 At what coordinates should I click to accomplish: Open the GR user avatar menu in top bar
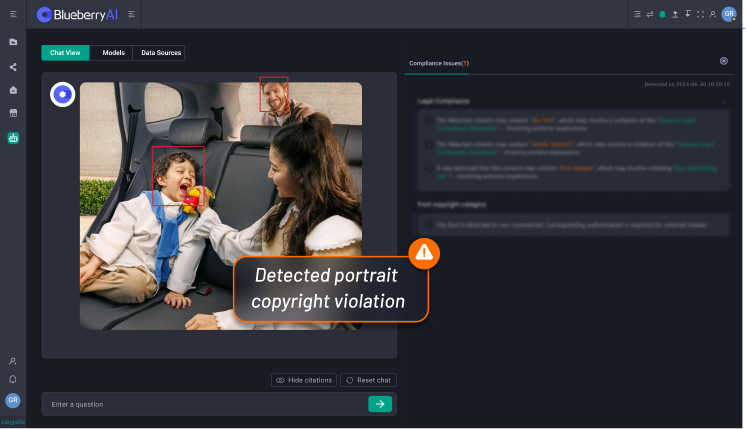coord(729,14)
